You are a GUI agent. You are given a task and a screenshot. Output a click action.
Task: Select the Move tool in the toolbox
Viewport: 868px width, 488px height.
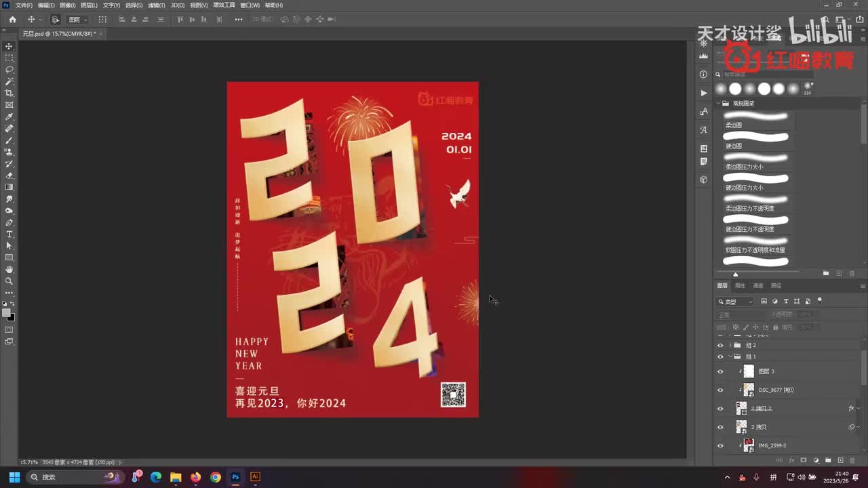pos(9,46)
